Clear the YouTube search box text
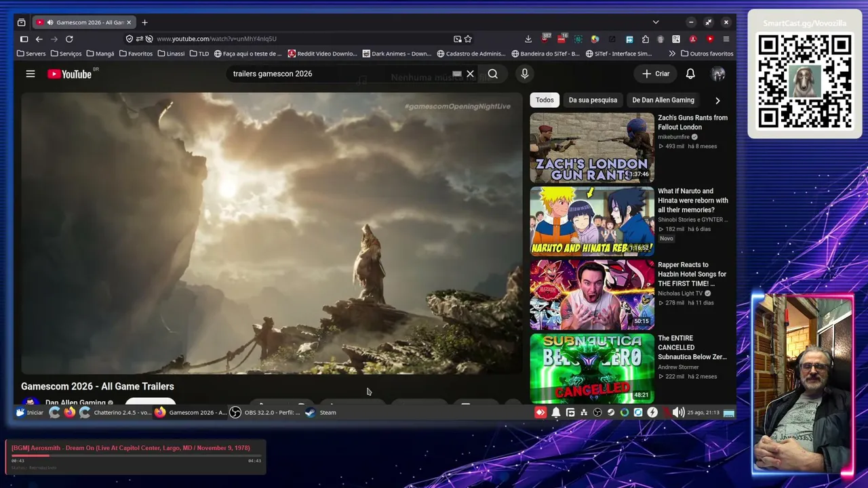The height and width of the screenshot is (488, 868). point(470,74)
